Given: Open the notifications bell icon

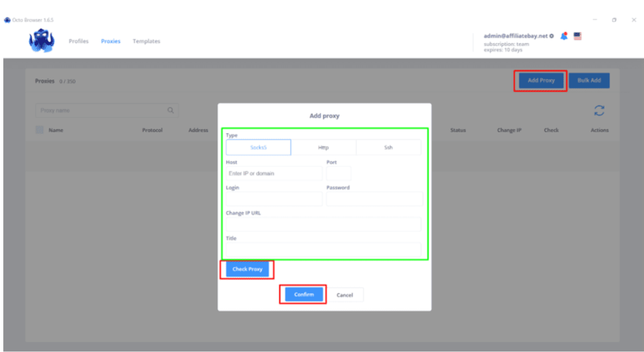Looking at the screenshot, I should tap(564, 36).
